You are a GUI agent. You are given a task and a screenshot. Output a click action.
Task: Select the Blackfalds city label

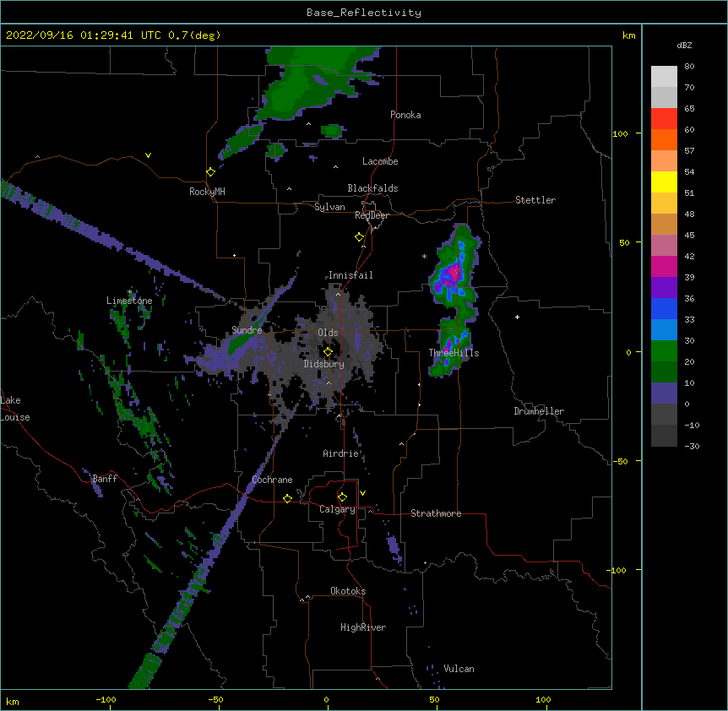point(372,188)
